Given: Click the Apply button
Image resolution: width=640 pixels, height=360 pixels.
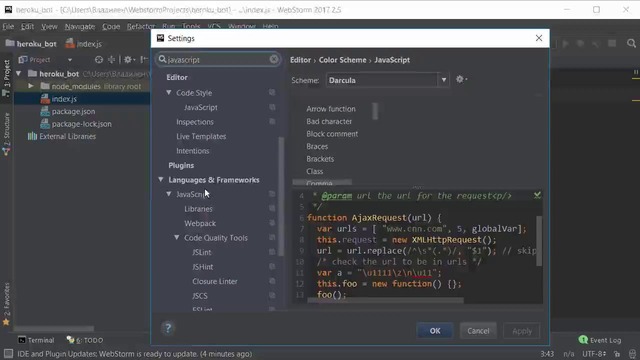Looking at the screenshot, I should click(522, 331).
